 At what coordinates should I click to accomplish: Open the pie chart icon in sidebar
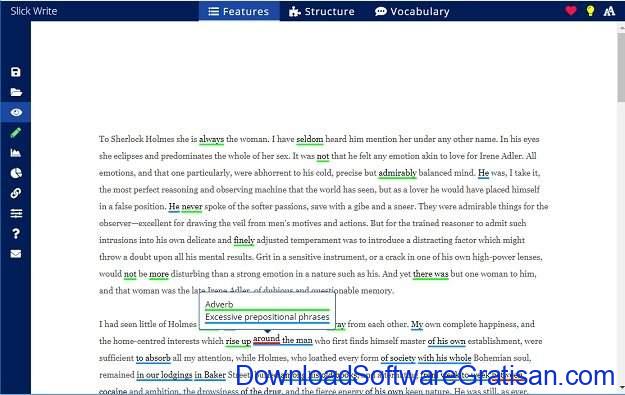click(16, 173)
